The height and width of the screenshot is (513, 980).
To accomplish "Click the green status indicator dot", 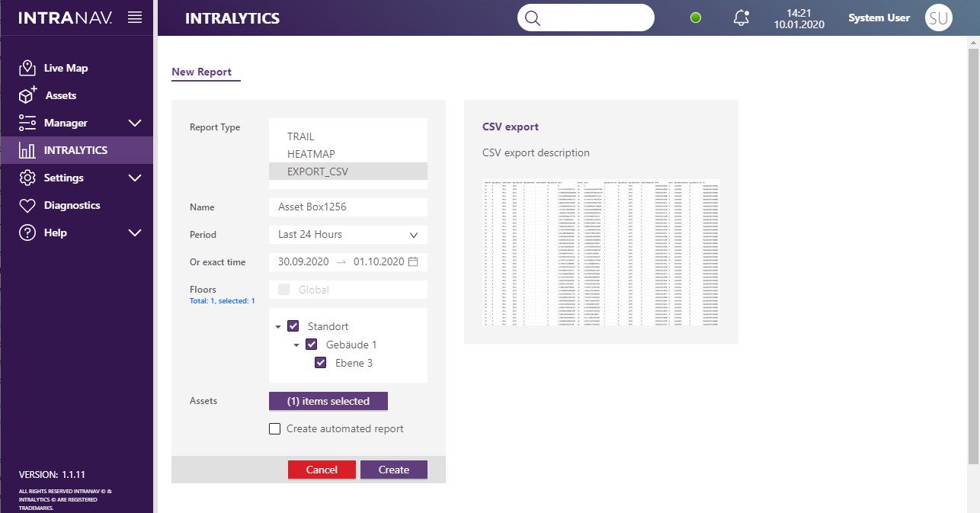I will click(696, 18).
